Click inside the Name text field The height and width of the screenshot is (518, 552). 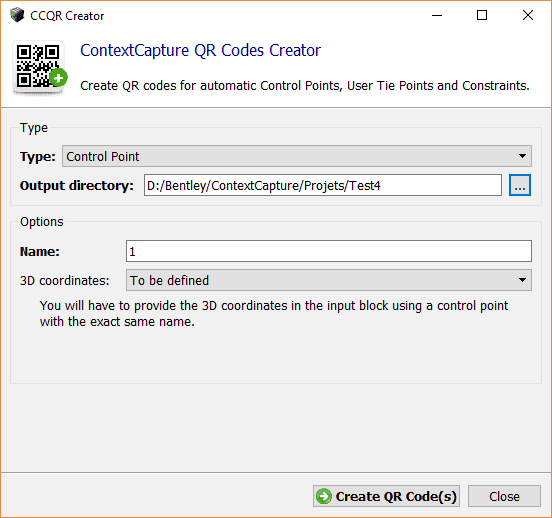329,251
